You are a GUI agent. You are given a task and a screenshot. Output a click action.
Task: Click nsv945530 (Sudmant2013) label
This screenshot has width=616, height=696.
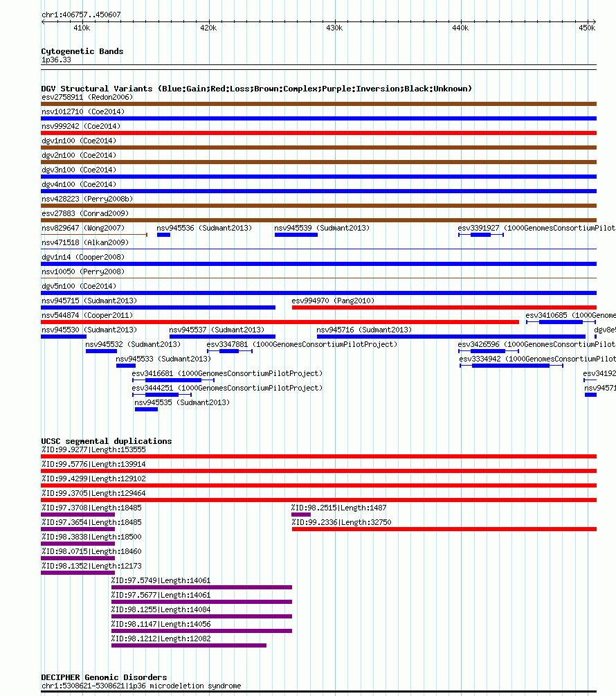coord(89,330)
